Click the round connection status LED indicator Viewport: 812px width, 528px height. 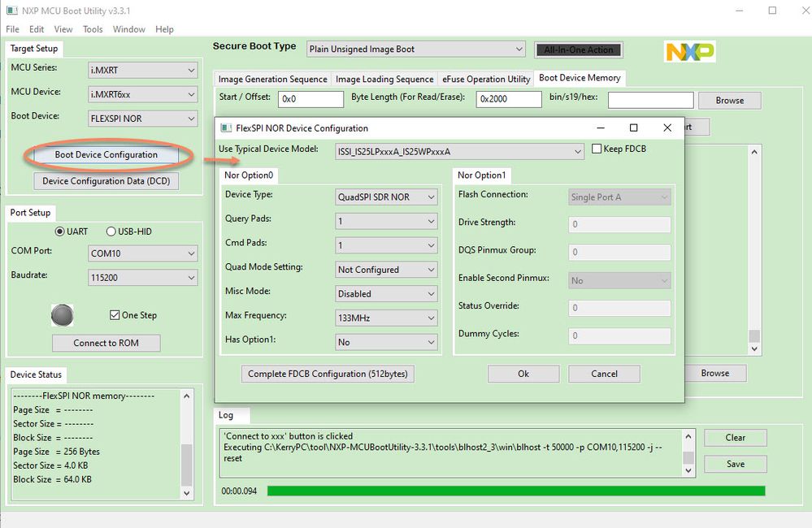click(62, 315)
